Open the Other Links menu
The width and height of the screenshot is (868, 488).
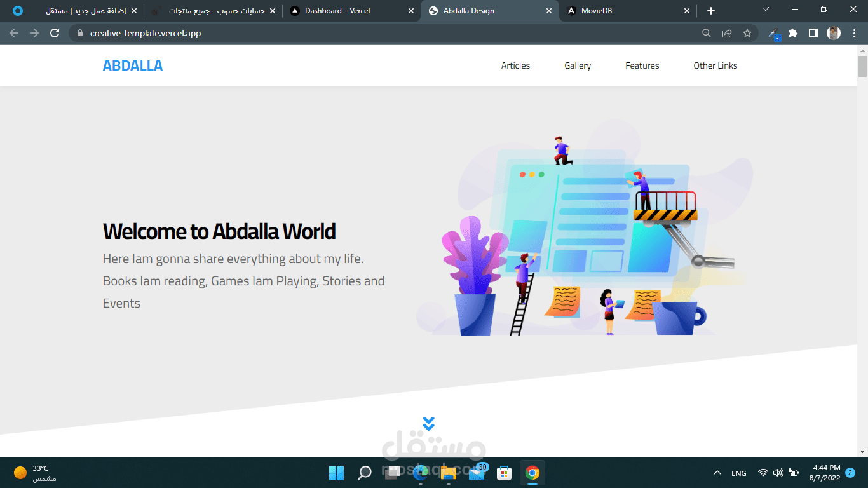715,65
